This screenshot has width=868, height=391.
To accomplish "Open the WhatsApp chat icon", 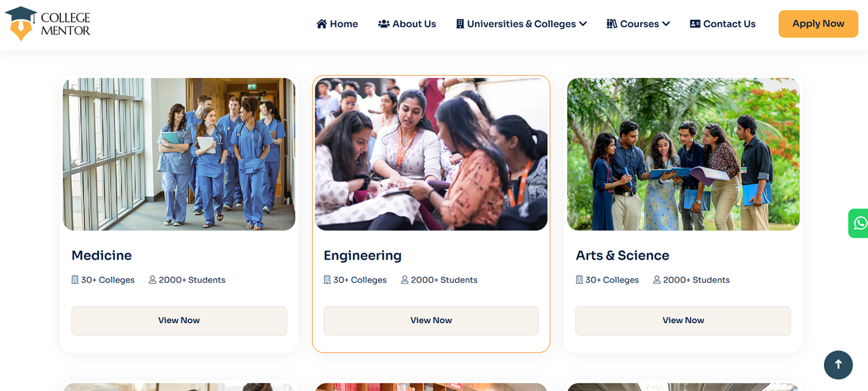I will click(859, 223).
